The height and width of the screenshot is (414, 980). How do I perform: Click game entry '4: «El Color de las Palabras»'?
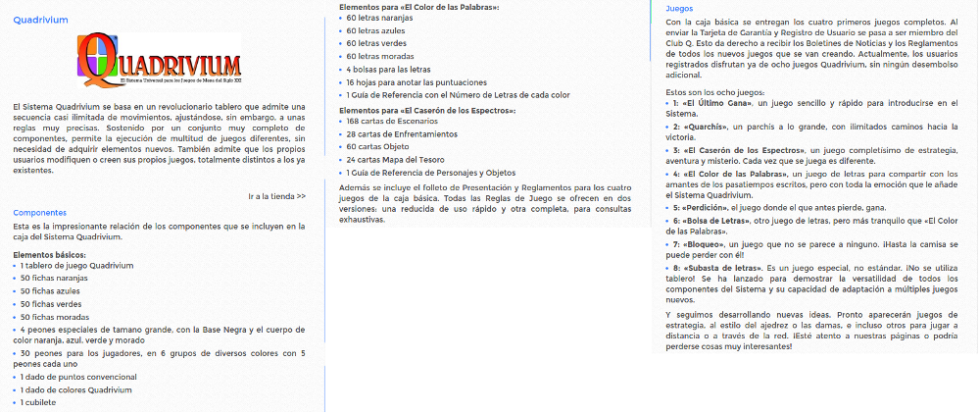tap(811, 183)
